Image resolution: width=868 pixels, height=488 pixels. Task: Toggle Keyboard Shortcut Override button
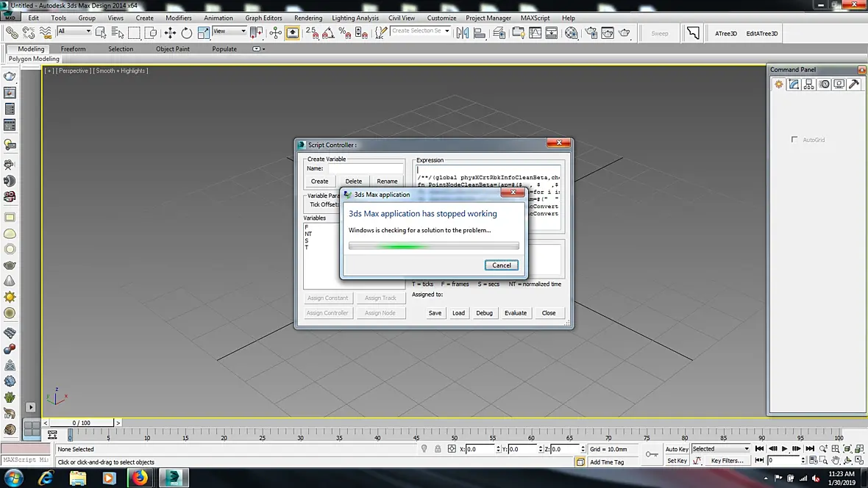[292, 33]
